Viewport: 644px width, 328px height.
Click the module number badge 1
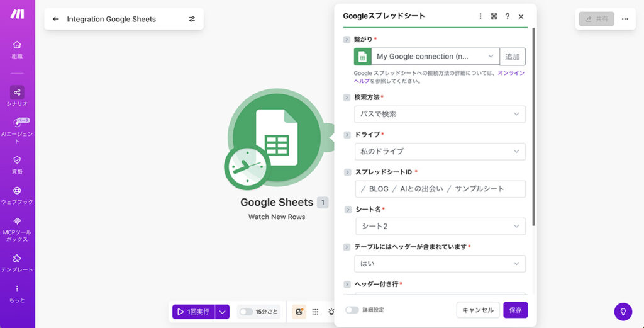[x=323, y=202]
